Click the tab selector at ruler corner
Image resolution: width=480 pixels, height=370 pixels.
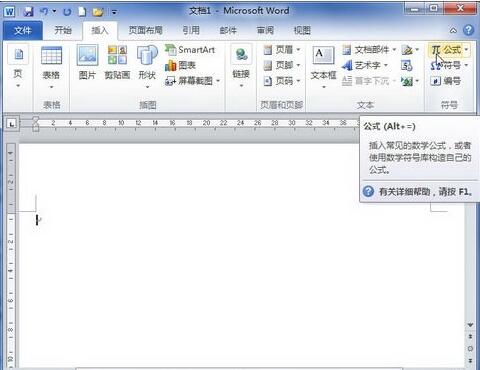click(x=12, y=124)
